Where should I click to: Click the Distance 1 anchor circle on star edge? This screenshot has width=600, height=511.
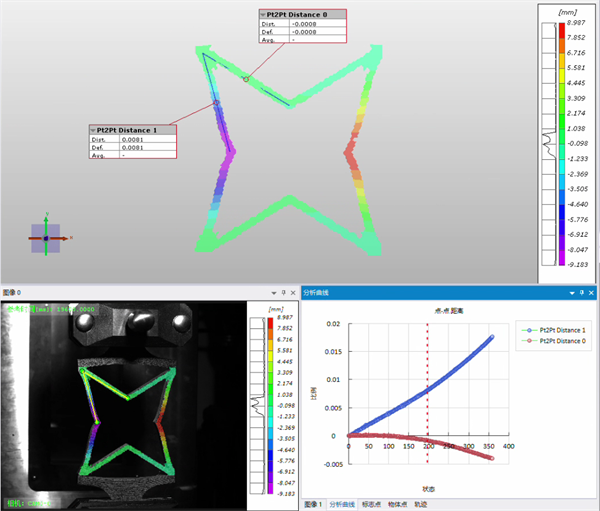(x=216, y=103)
